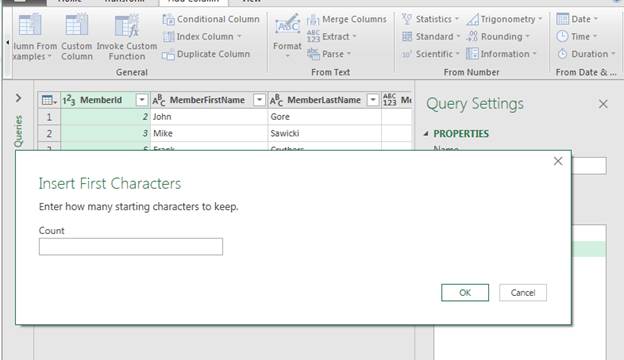Open Date column options
This screenshot has height=360, width=624.
[577, 19]
